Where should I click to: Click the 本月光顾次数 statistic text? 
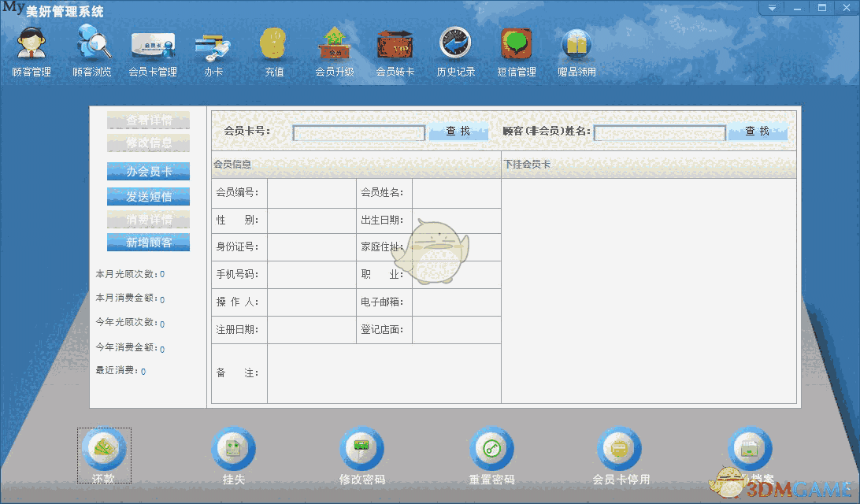tap(130, 274)
